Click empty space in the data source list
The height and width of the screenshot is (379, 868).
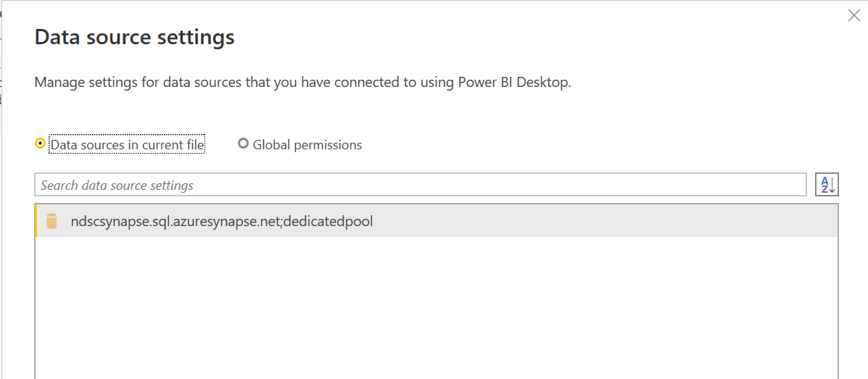pos(437,308)
